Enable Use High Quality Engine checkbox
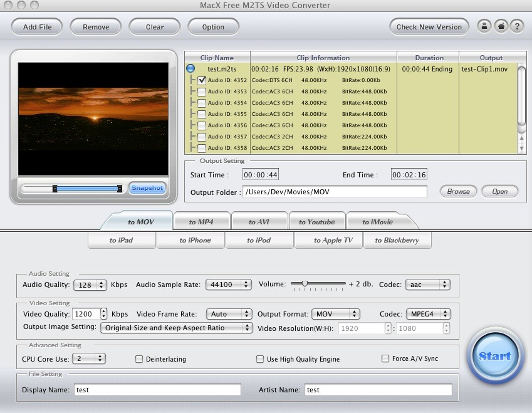Viewport: 532px width, 413px height. coord(260,359)
